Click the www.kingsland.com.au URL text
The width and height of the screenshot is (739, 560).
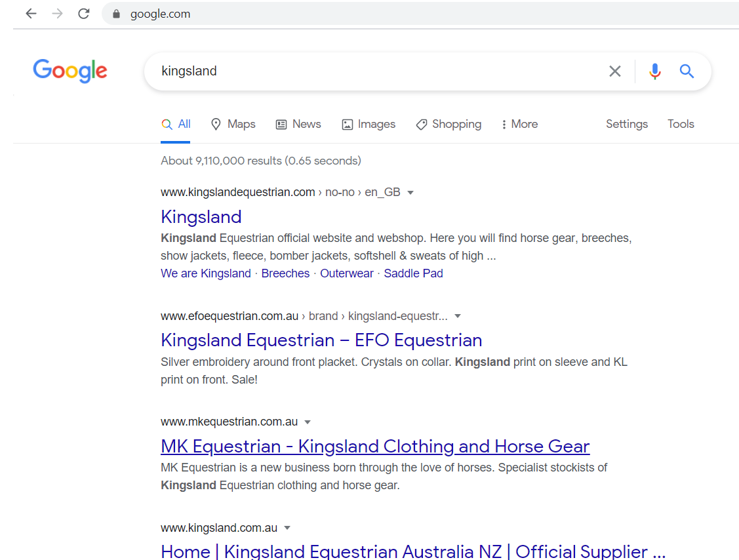(x=219, y=528)
